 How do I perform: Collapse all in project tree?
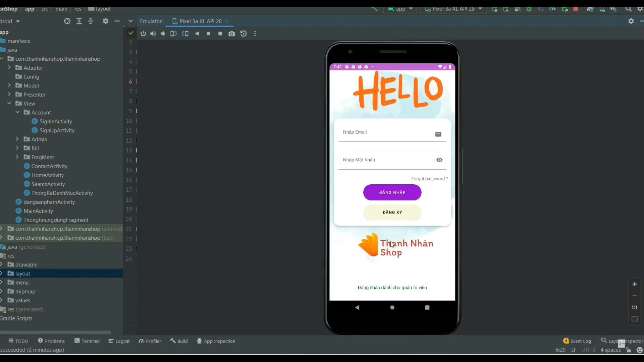click(91, 21)
